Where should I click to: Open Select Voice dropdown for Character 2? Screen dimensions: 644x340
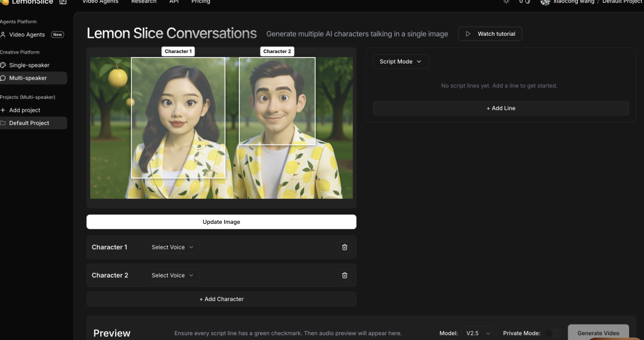tap(172, 275)
